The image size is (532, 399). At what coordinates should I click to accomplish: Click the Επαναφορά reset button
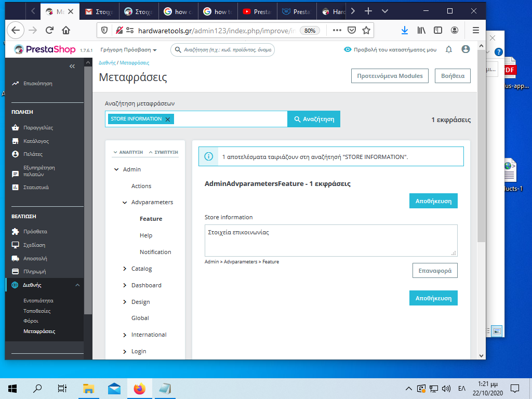pos(435,270)
